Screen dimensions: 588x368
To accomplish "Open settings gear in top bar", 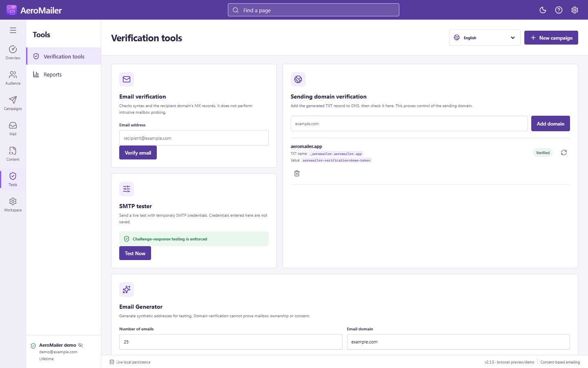I will [x=575, y=10].
